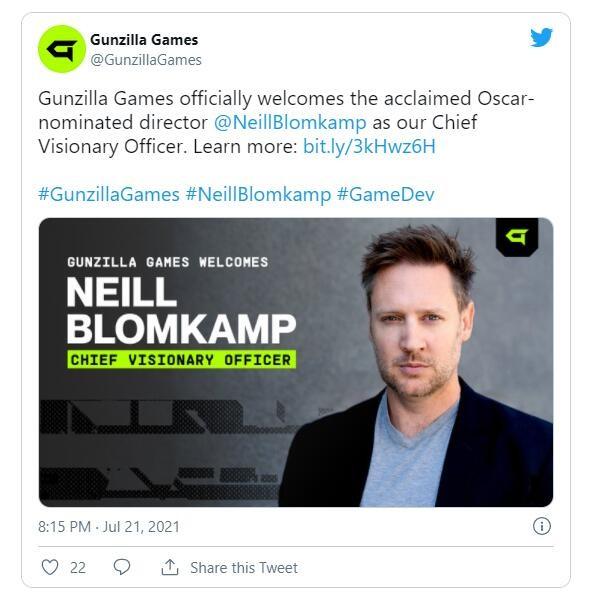Click the 8:15 PM Jul 21, 2021 timestamp
This screenshot has width=593, height=600.
click(x=109, y=527)
